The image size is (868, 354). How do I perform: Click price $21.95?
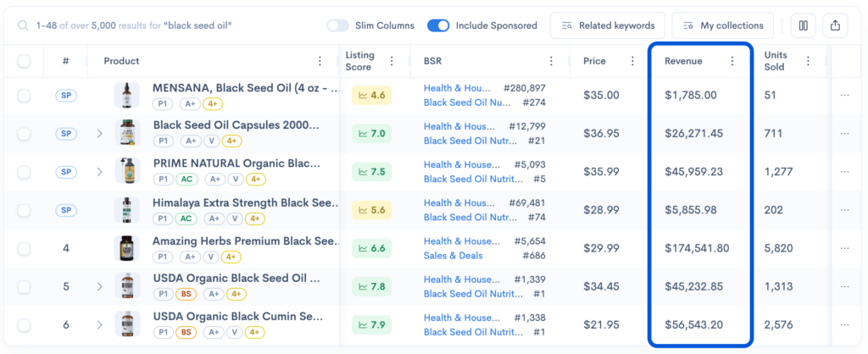point(601,324)
